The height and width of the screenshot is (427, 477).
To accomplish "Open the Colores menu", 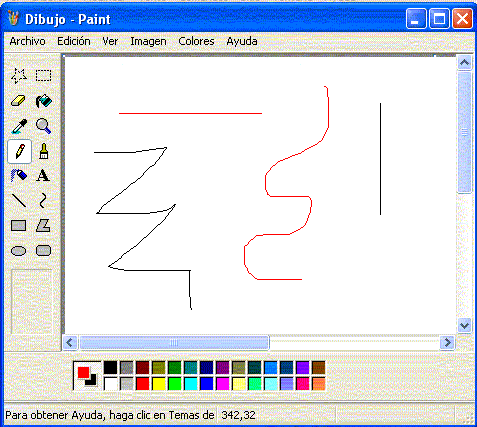I will coord(196,41).
